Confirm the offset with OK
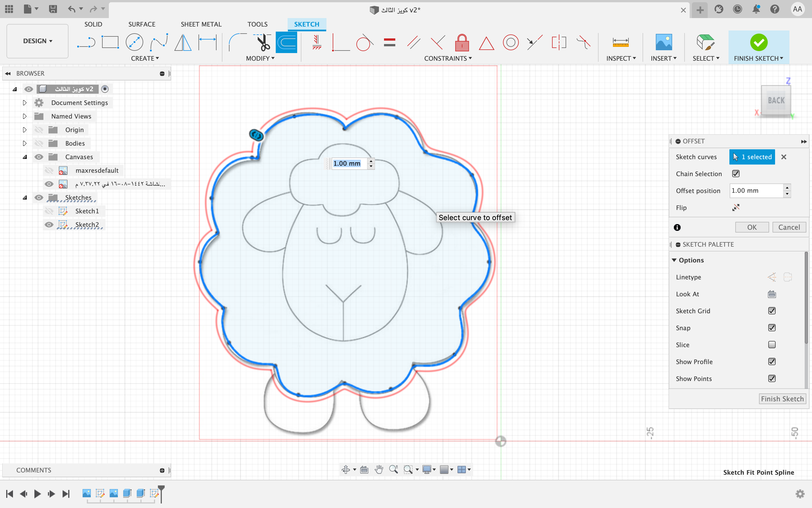812x508 pixels. (752, 227)
